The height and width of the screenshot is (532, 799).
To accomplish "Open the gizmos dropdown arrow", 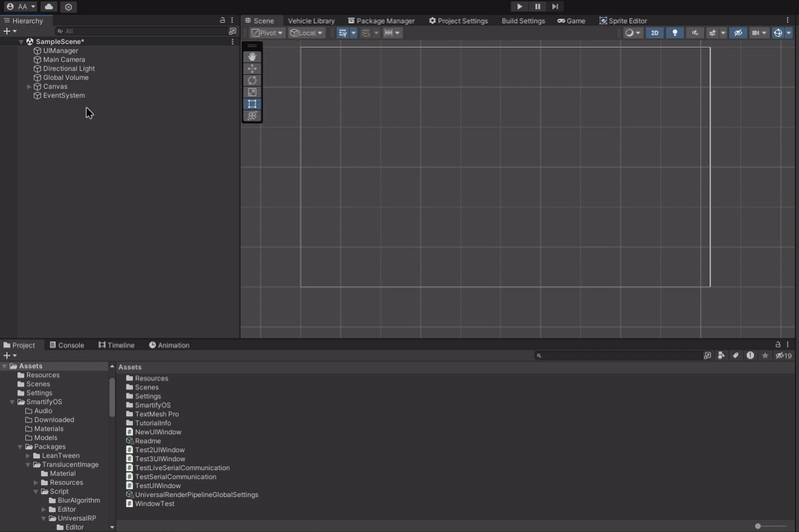I will [x=789, y=33].
